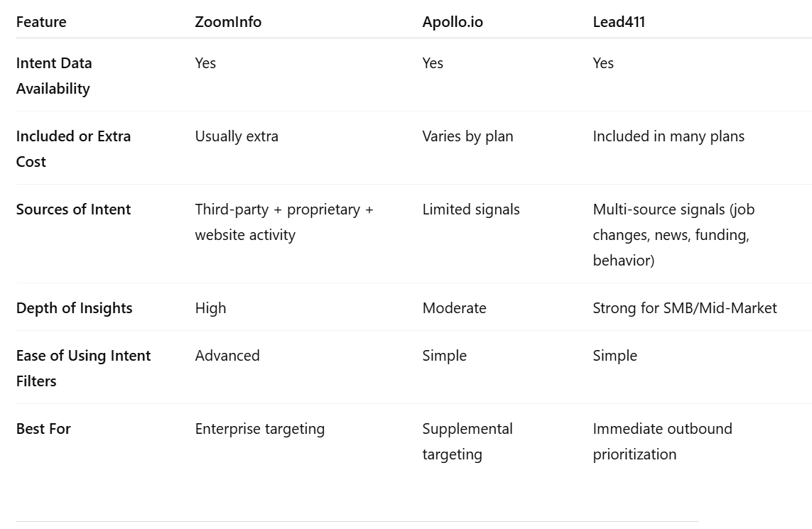The width and height of the screenshot is (812, 529).
Task: Select the Lead411 column header
Action: 618,22
